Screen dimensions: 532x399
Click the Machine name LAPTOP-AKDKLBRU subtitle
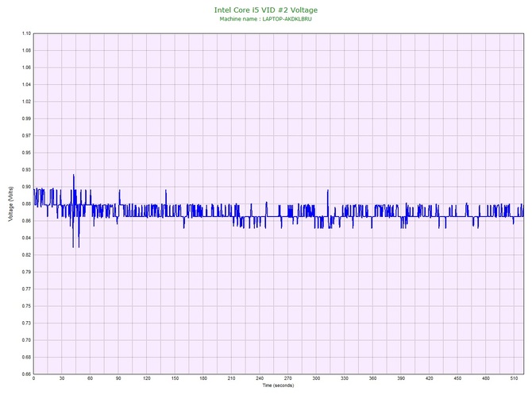click(x=265, y=19)
